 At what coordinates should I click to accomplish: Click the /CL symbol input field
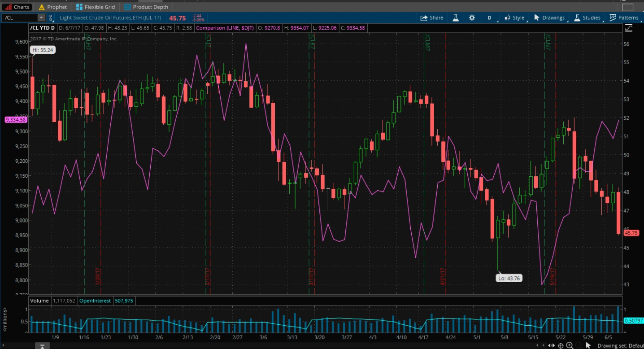(x=20, y=18)
